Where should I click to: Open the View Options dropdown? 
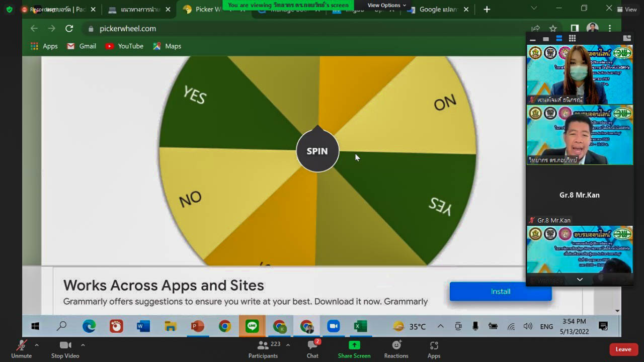click(386, 6)
